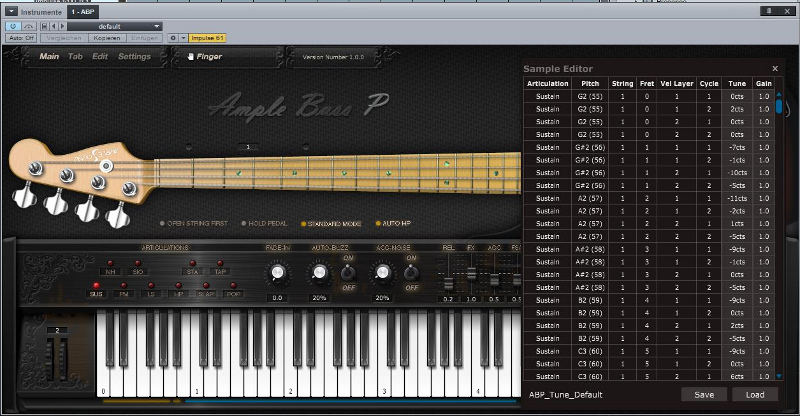
Task: Click the Save button in Sample Editor
Action: 704,395
